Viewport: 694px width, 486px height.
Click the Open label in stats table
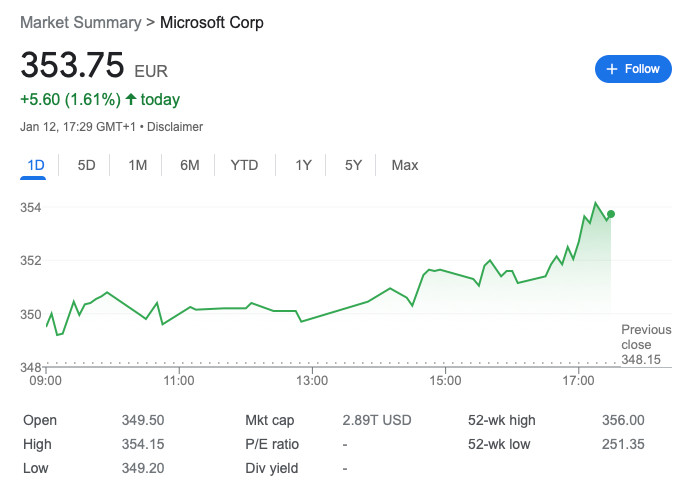40,420
